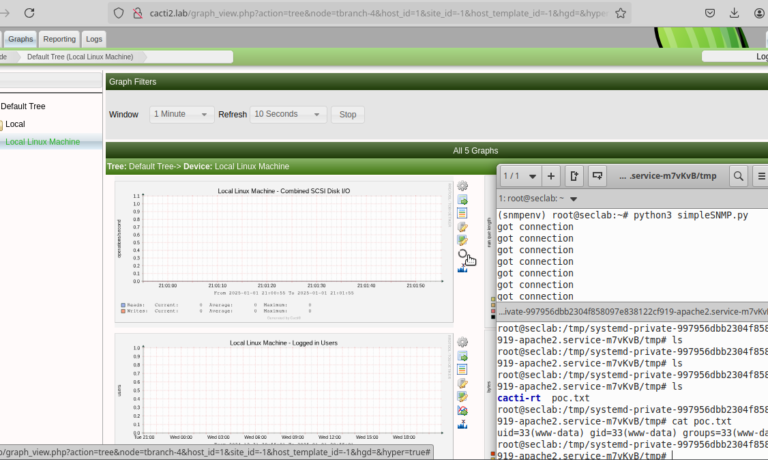Viewport: 768px width, 460px height.
Task: Stop the realtime graph refresh
Action: point(348,115)
